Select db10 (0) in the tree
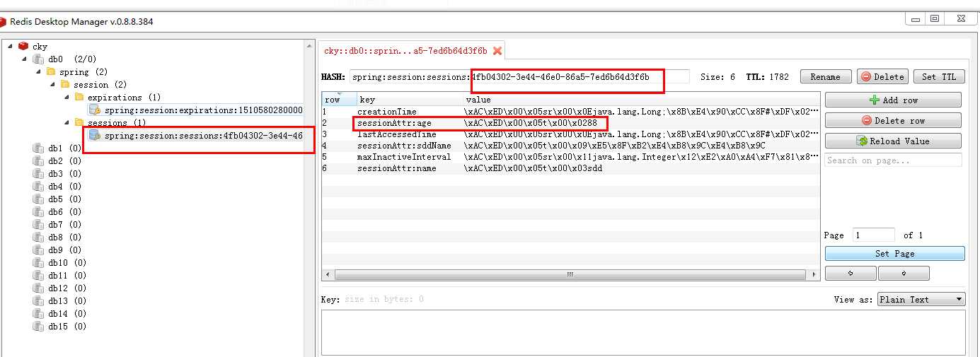The width and height of the screenshot is (980, 357). point(67,263)
